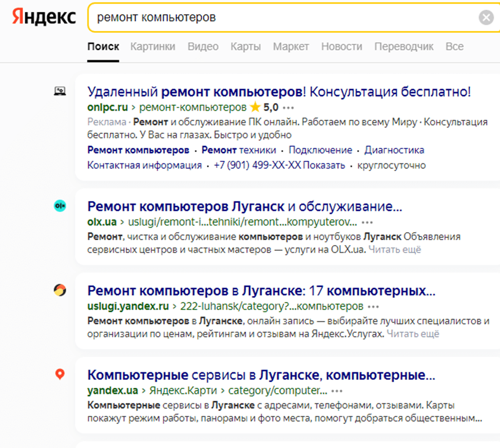Click the 'Яндекс.Карти' breadcrumb link

coord(183,390)
